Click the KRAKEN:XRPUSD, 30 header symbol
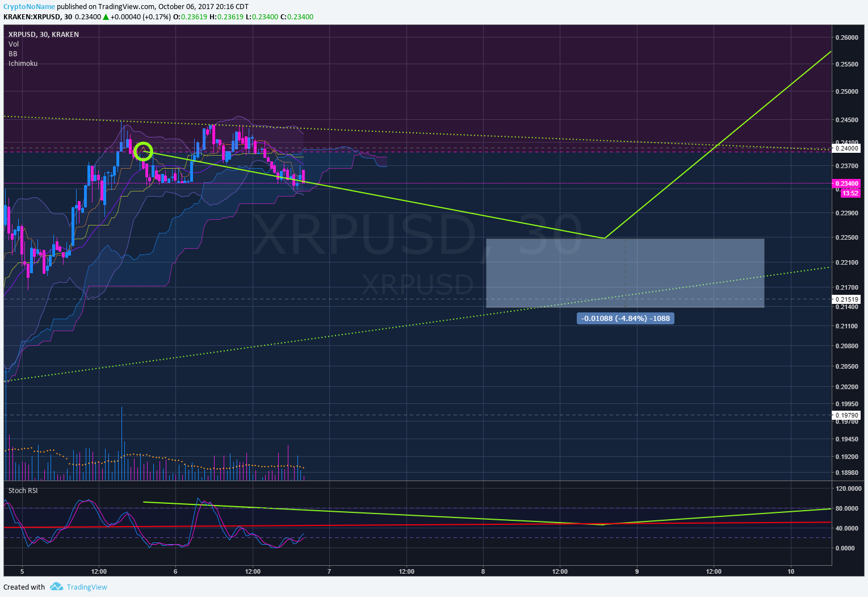The height and width of the screenshot is (597, 868). pyautogui.click(x=37, y=17)
